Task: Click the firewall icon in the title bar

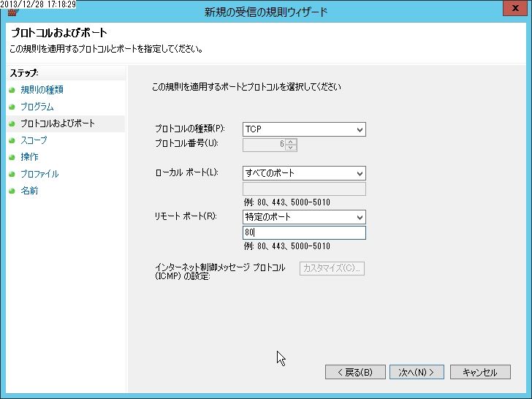Action: (12, 13)
